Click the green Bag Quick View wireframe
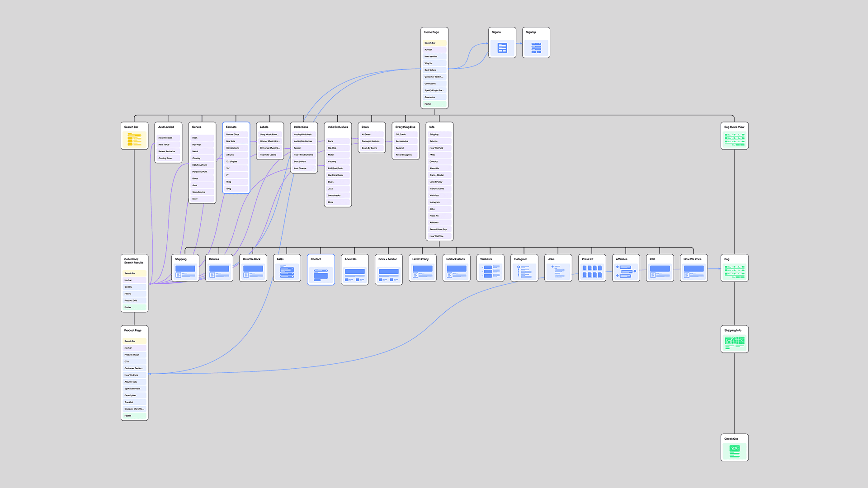 [734, 140]
